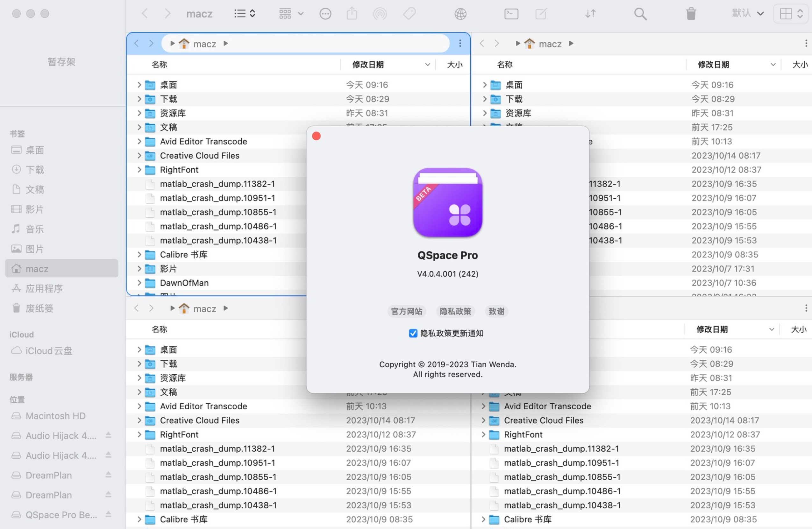The image size is (812, 529).
Task: Click the globe network icon in toolbar
Action: (x=460, y=14)
